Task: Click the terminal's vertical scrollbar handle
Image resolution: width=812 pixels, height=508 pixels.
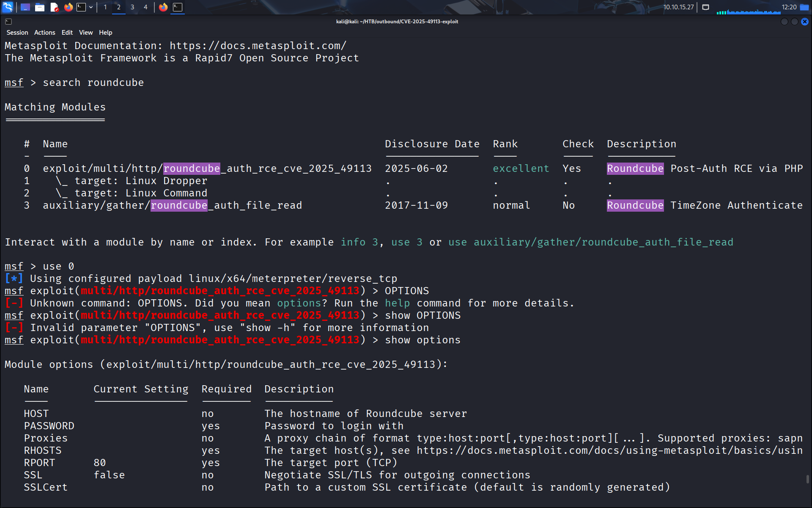Action: (x=807, y=479)
